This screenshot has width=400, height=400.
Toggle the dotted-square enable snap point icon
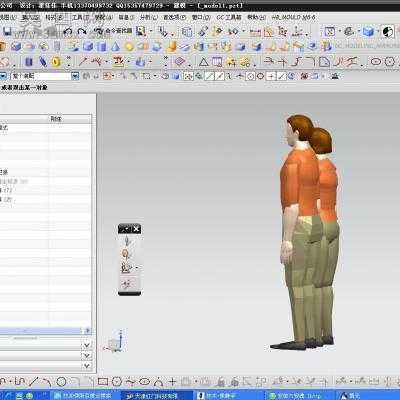coord(188,76)
